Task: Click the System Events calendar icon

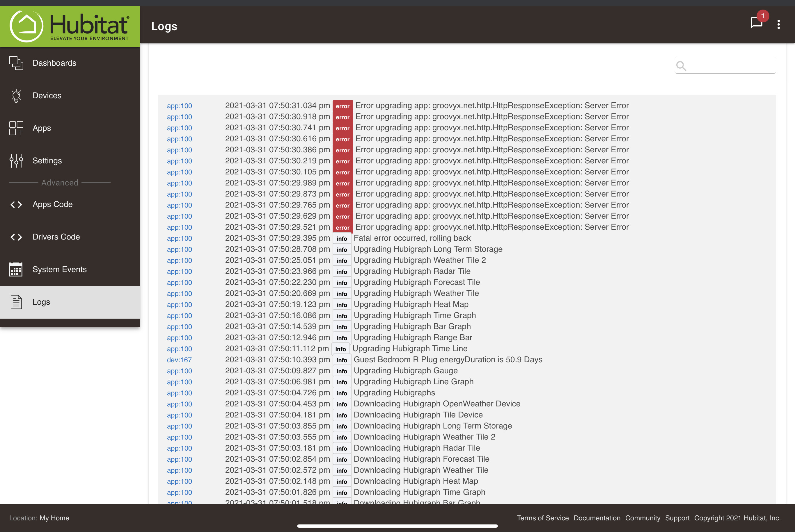Action: tap(16, 269)
